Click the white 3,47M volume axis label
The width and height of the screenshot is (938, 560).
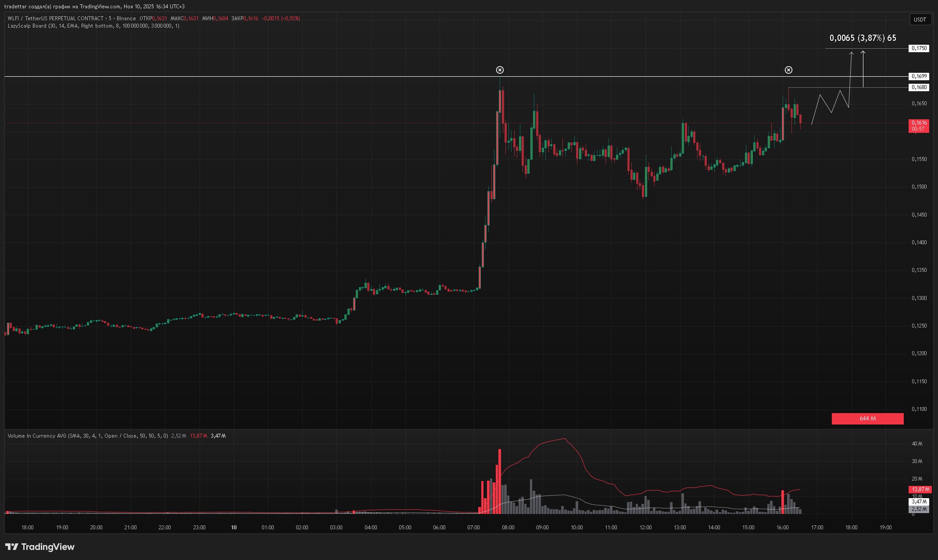pos(919,502)
